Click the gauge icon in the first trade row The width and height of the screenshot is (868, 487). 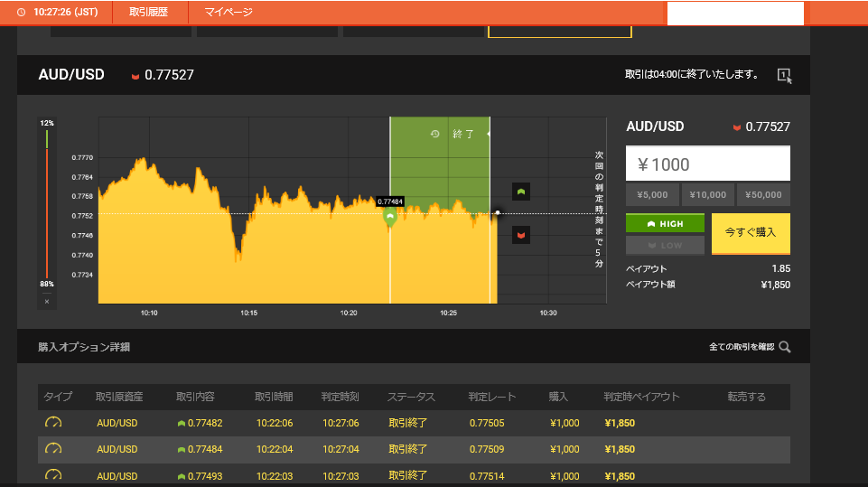(53, 423)
